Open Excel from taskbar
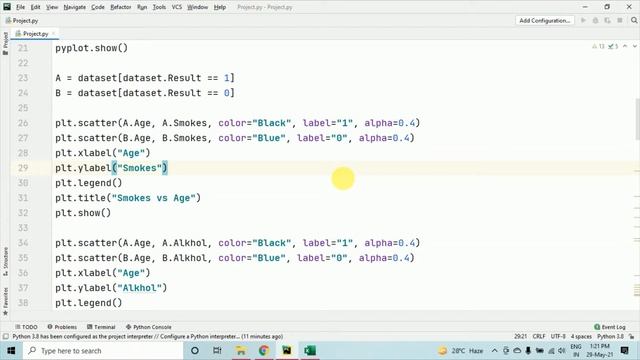The image size is (640, 360). tap(310, 351)
